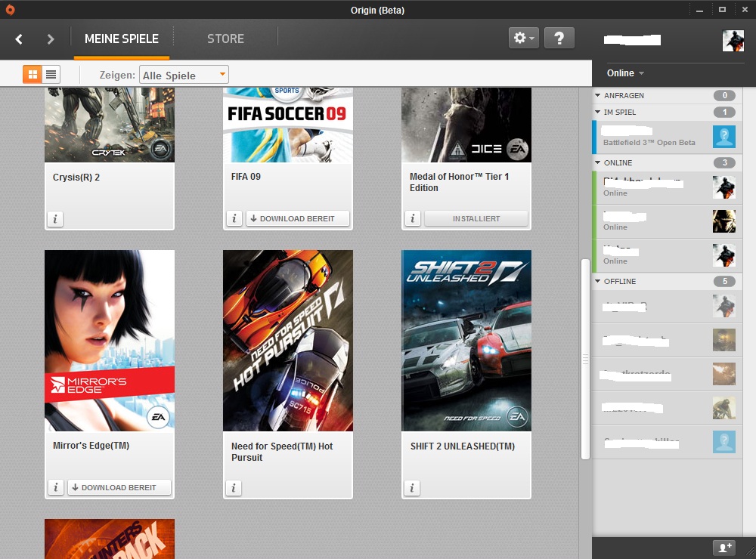Maximize the Origin window
The width and height of the screenshot is (756, 559).
pos(722,10)
